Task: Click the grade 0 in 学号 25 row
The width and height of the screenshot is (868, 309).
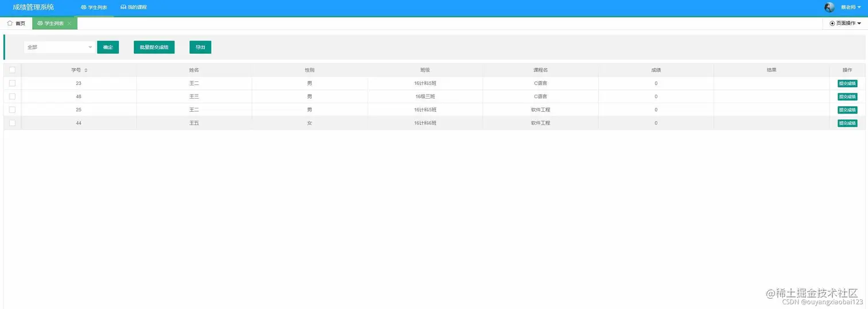Action: (656, 109)
